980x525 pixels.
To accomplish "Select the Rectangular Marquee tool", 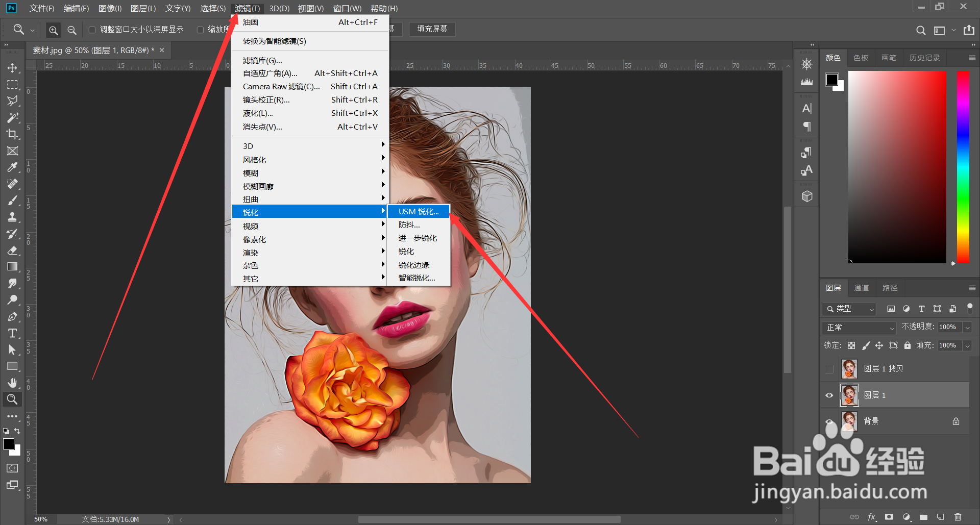I will pos(12,85).
